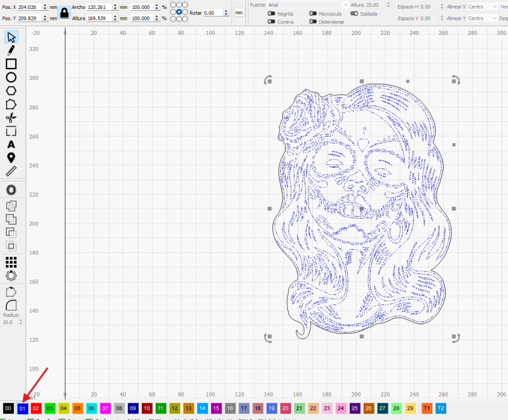Pick the red 02 layer color swatch
508x420 pixels.
[36, 408]
